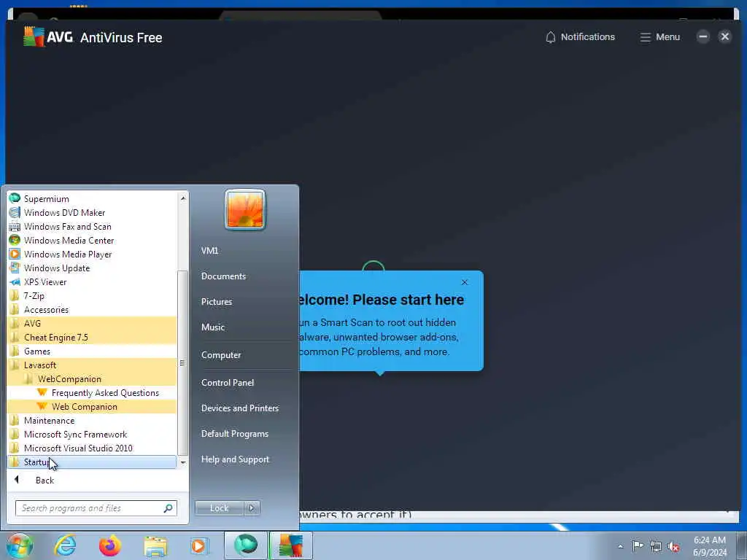The image size is (747, 560).
Task: Collapse the WebCompanion subfolder
Action: tap(92, 378)
